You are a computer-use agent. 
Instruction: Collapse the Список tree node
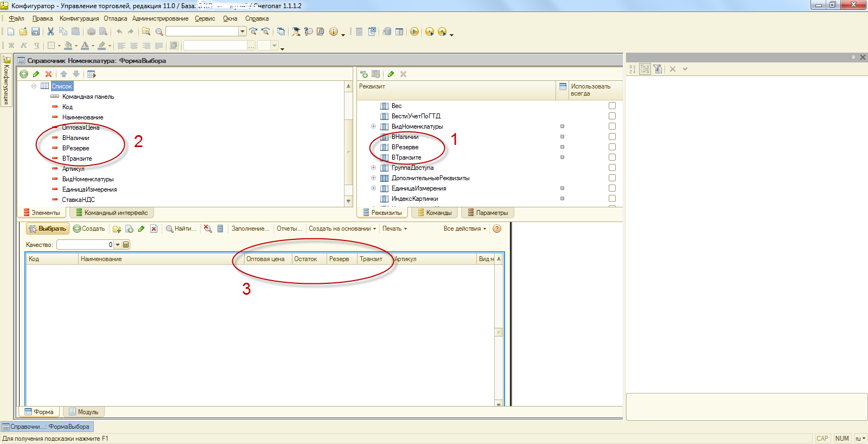click(x=34, y=86)
